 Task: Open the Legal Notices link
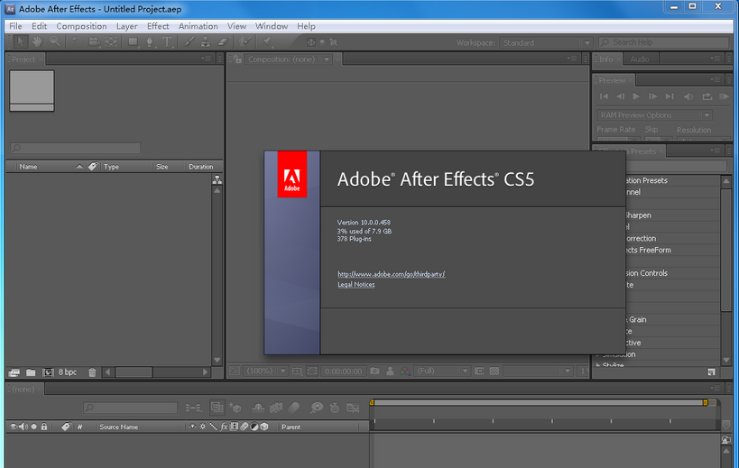point(356,285)
